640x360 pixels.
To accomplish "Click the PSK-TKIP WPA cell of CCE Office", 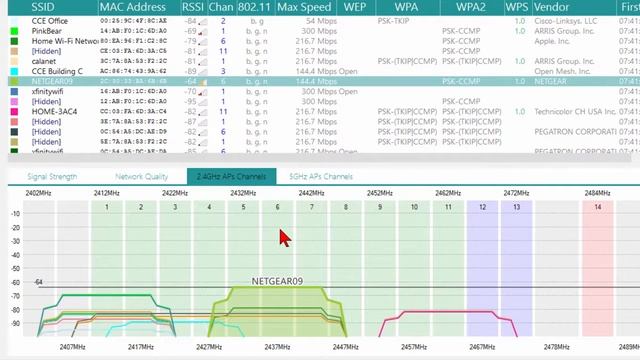I will 393,21.
